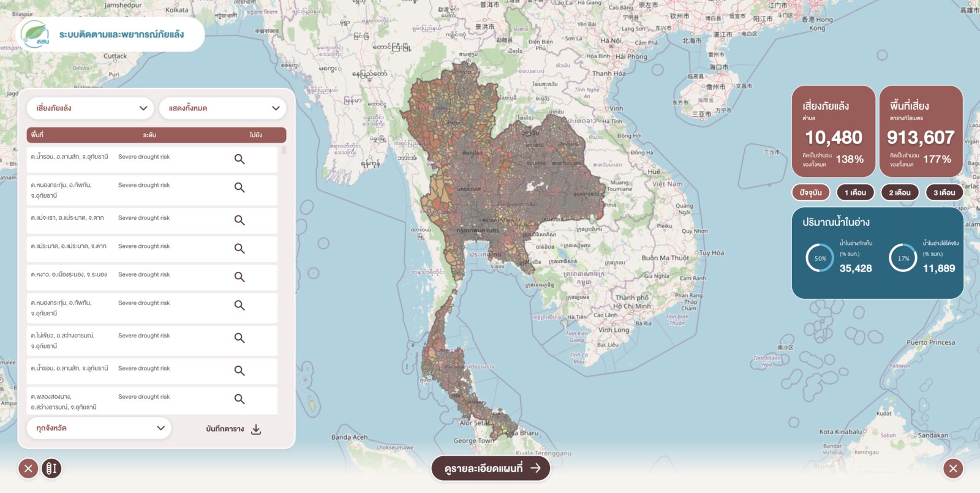Select the ปัจจุบัน time tab
The image size is (980, 493).
pos(811,192)
